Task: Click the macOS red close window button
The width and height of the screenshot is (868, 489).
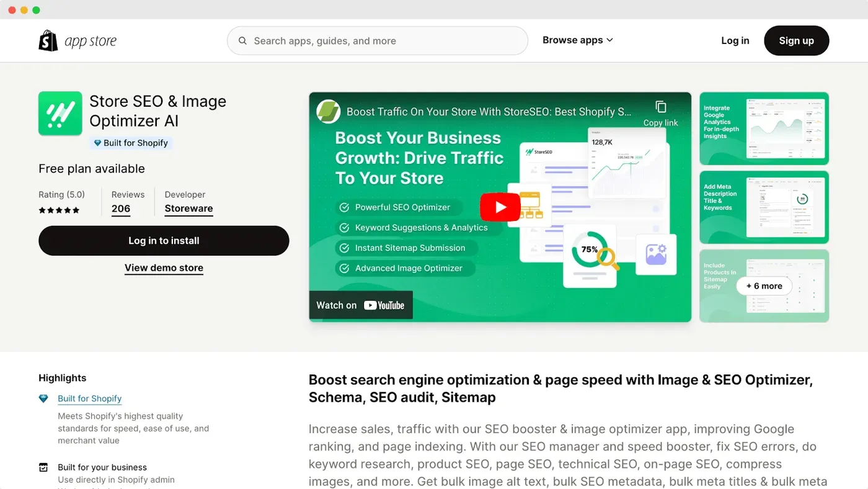Action: [12, 10]
